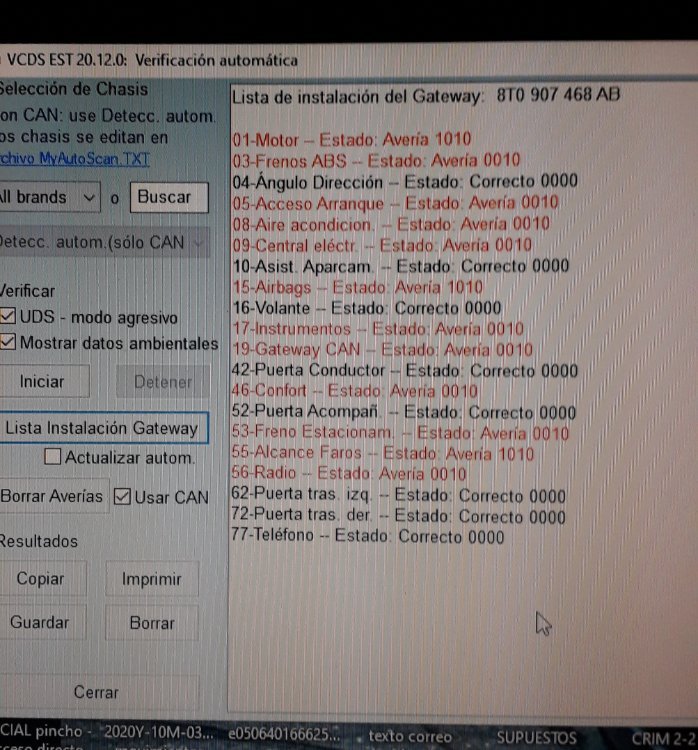Click Borrar Averías button
698x750 pixels.
pyautogui.click(x=53, y=496)
